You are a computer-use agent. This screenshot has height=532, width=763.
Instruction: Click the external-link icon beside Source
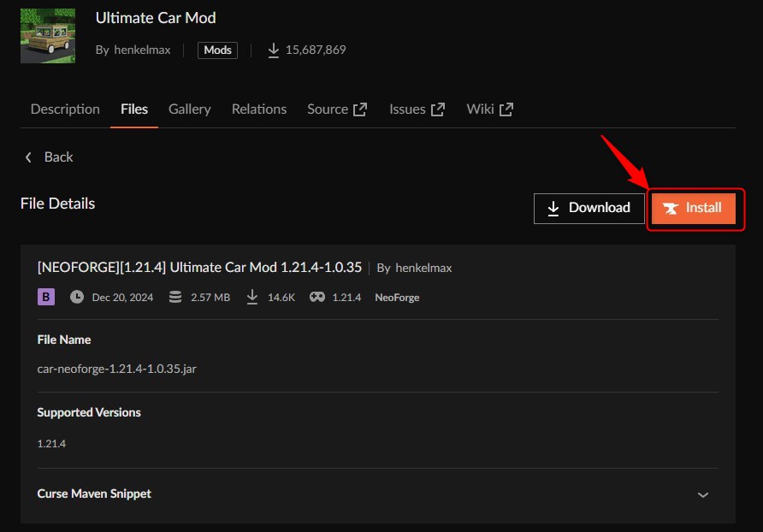(360, 109)
